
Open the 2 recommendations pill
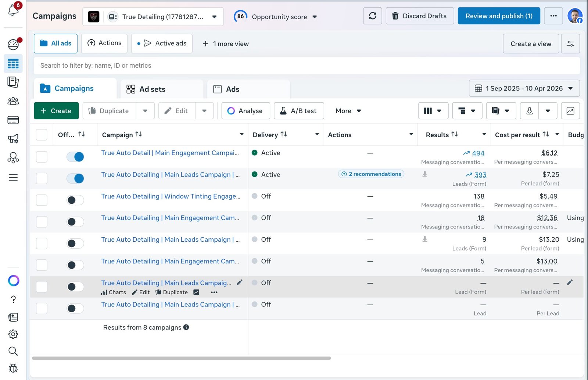(371, 174)
